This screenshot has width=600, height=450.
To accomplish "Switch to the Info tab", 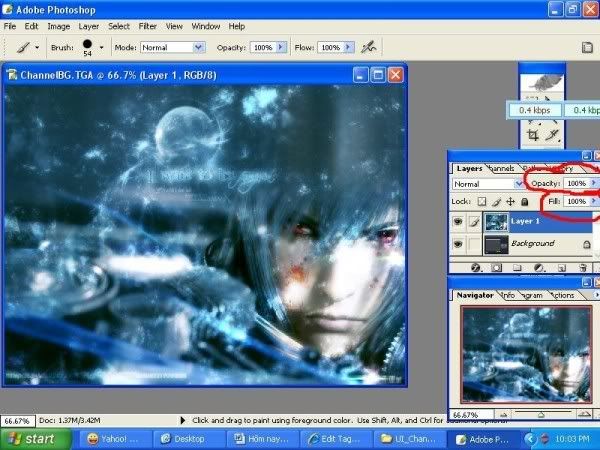I will pos(508,295).
